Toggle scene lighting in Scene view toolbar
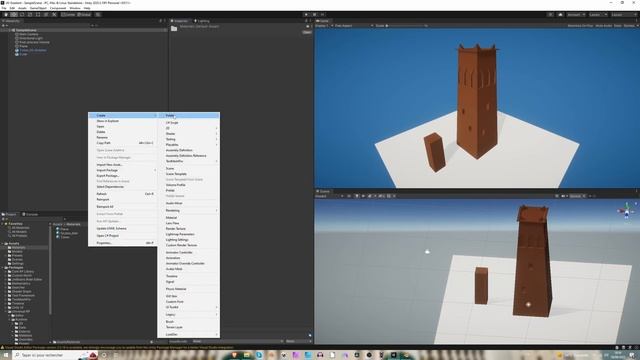 pos(356,196)
